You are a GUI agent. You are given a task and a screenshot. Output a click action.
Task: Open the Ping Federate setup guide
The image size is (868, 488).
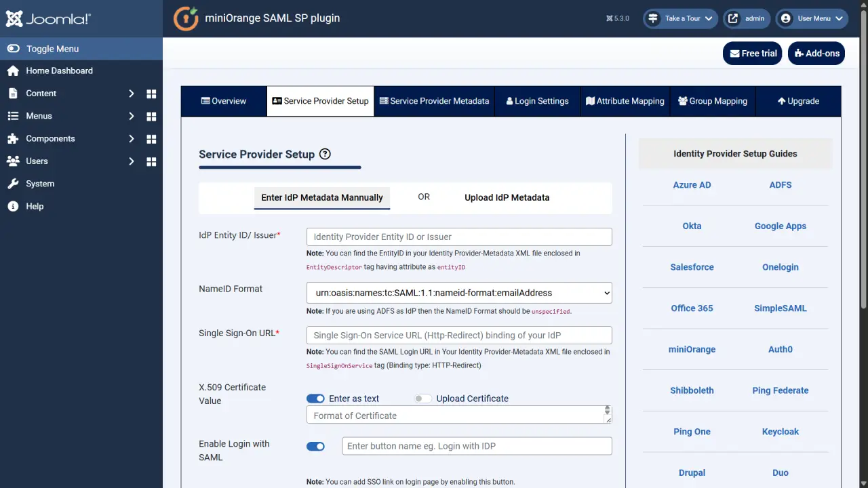[781, 390]
